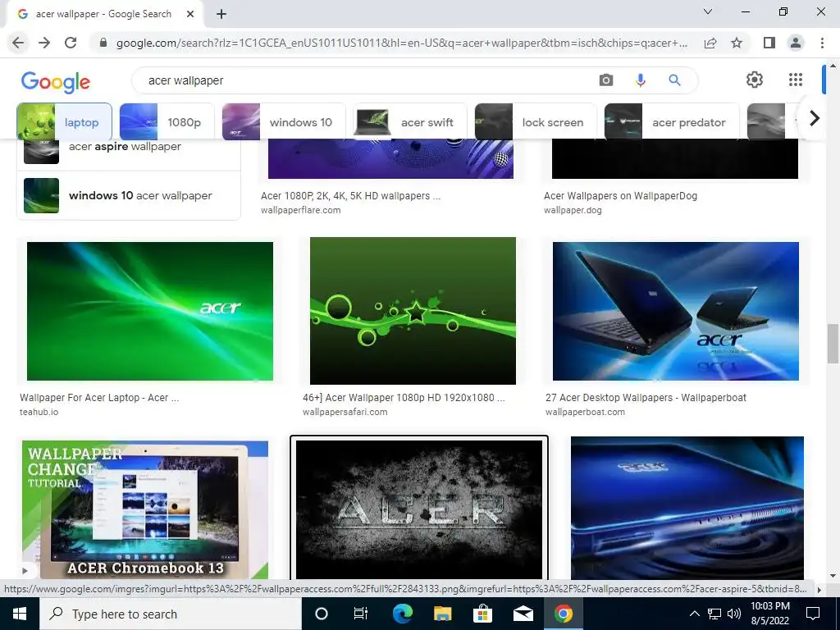Select the lock screen filter chip
Screen dimensions: 840x630
tap(536, 122)
